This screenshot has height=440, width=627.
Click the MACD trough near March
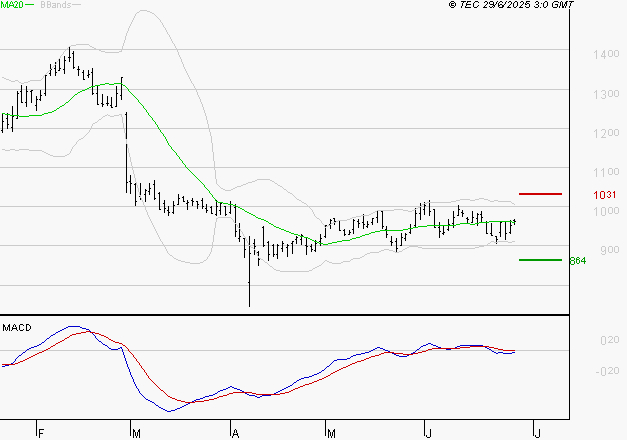[169, 410]
